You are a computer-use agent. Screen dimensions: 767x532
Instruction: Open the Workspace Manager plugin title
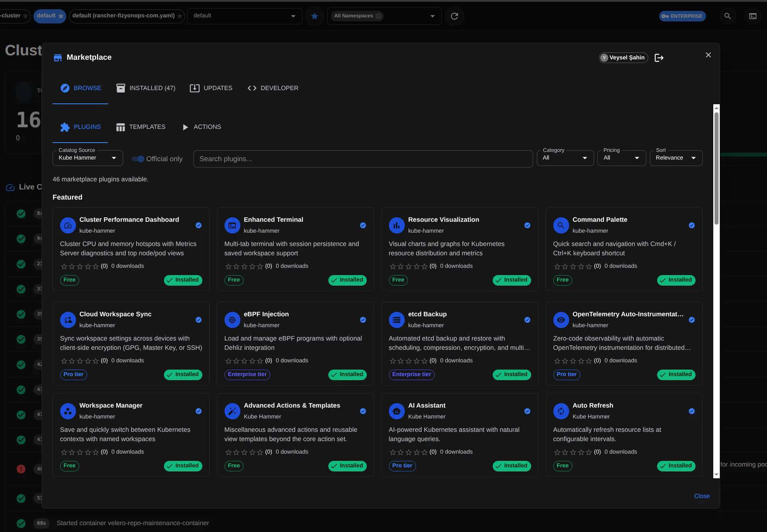[x=111, y=406]
